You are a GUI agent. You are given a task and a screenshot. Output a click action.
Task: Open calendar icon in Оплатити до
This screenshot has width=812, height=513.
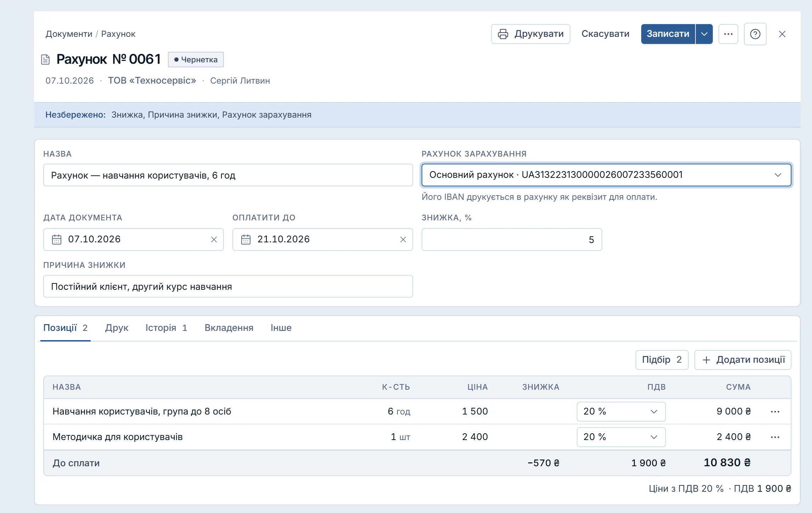click(x=246, y=239)
